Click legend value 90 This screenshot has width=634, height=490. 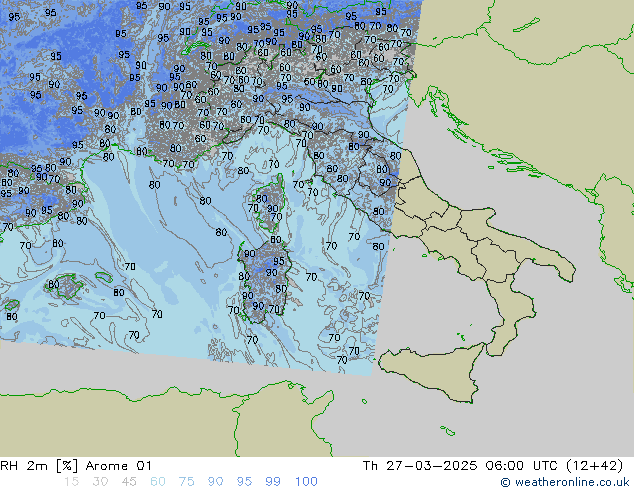pos(215,482)
